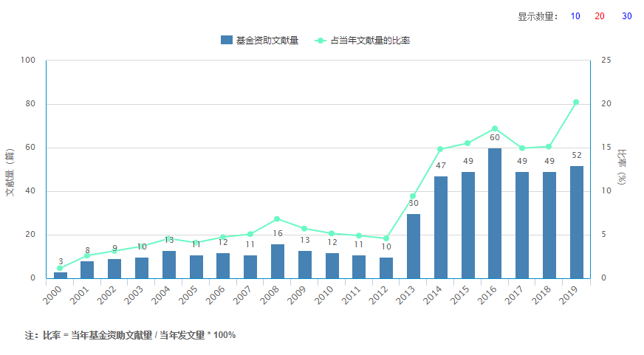This screenshot has height=355, width=644.
Task: Click the 2017 x-axis year label
Action: pos(515,295)
